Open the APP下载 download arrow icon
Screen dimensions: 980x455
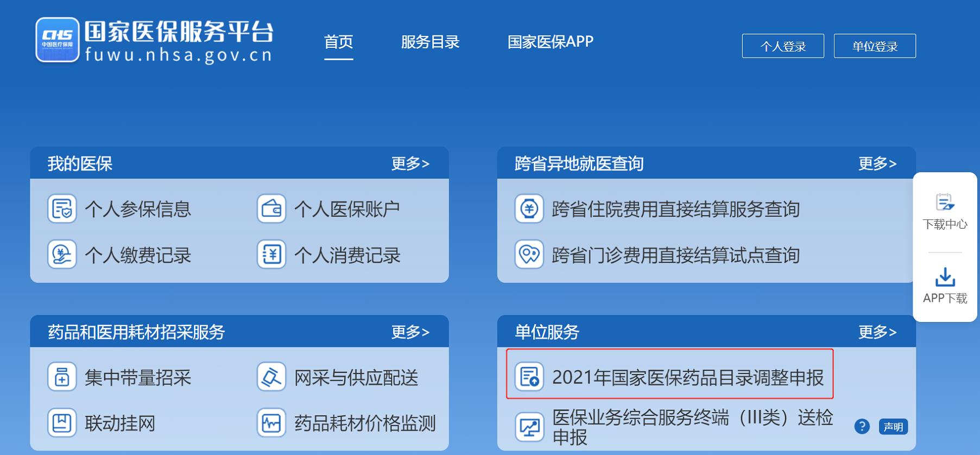point(945,277)
